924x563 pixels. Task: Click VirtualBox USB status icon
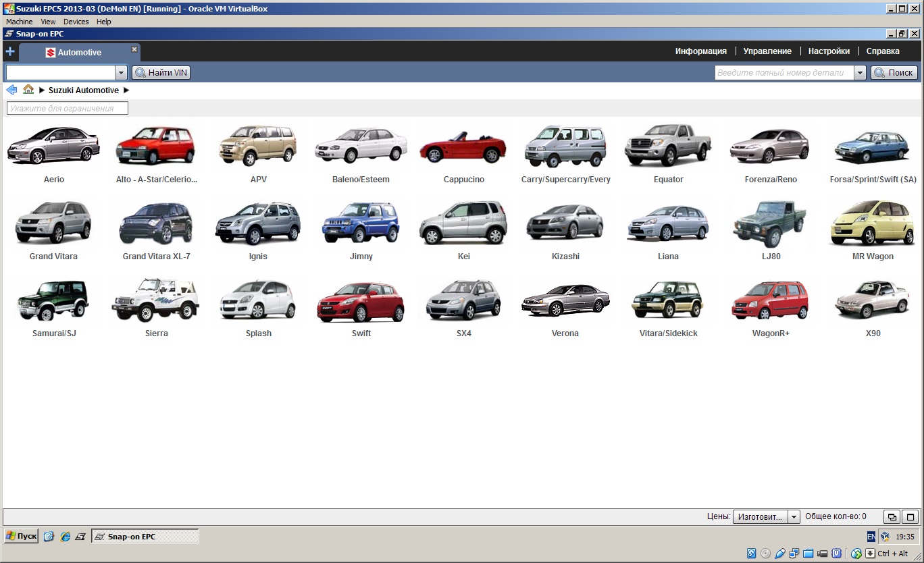(x=779, y=554)
